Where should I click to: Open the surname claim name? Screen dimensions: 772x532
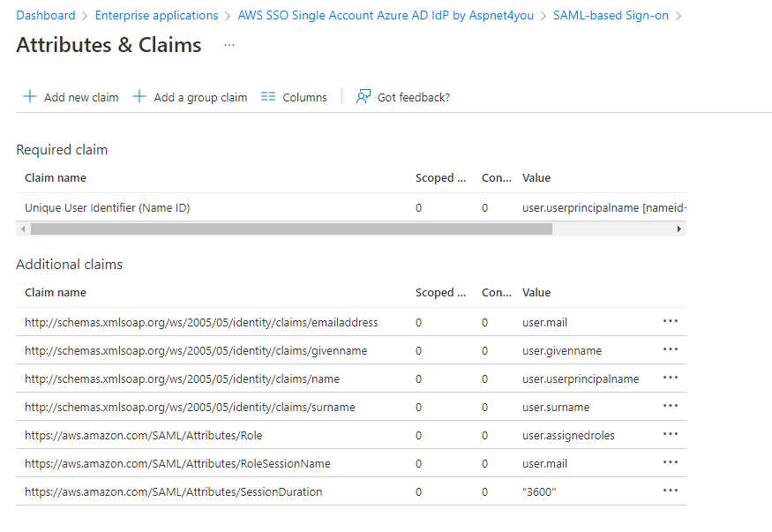[x=190, y=407]
